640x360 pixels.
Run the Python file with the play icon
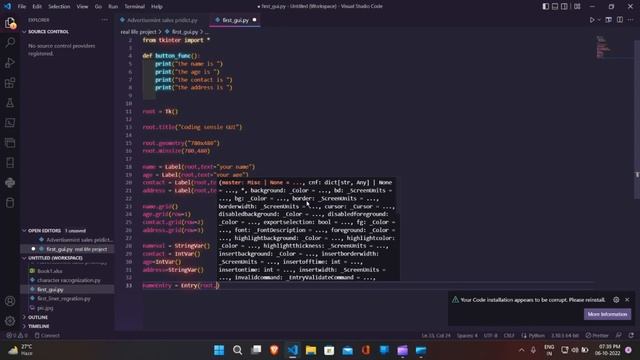(592, 20)
